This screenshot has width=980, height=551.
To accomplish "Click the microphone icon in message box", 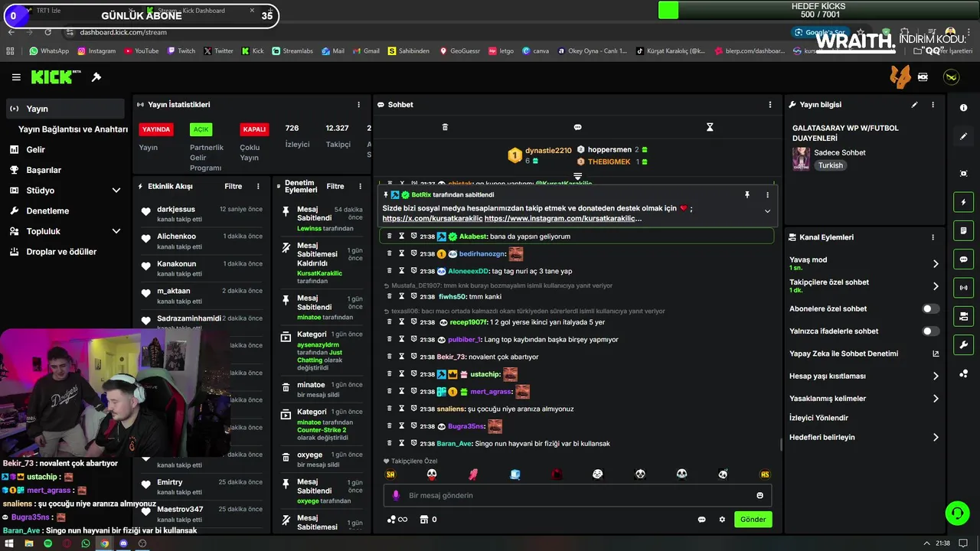I will pyautogui.click(x=396, y=495).
